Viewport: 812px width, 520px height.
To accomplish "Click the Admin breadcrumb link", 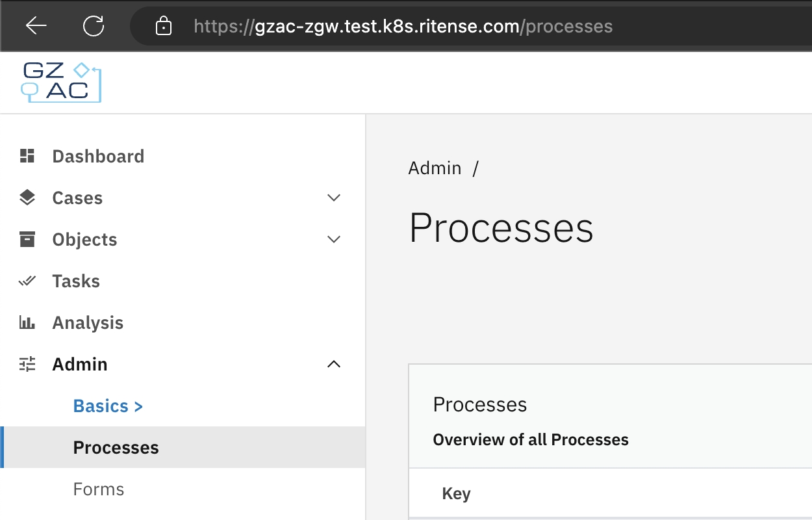I will tap(435, 168).
